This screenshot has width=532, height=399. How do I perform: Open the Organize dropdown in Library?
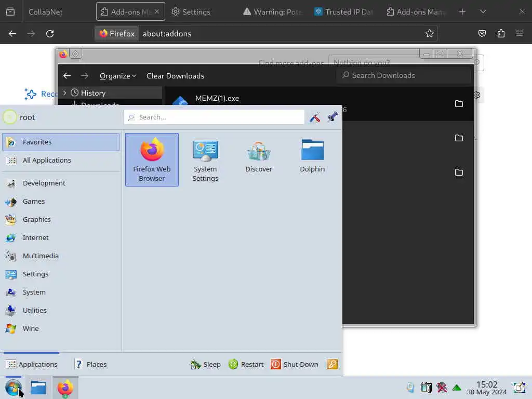pos(118,76)
